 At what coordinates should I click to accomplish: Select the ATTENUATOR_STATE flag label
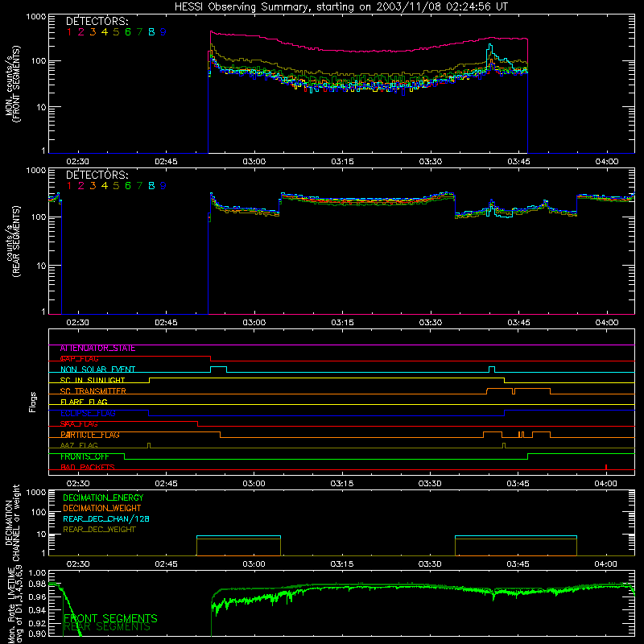[97, 349]
